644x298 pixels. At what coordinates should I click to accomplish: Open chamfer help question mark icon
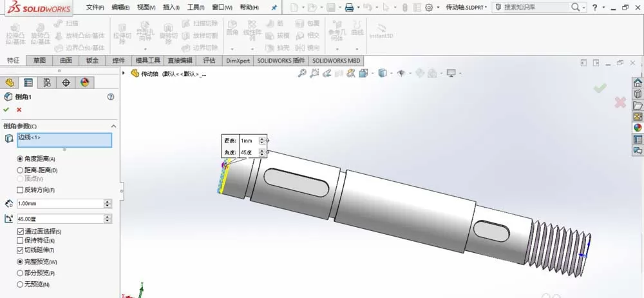(x=111, y=97)
